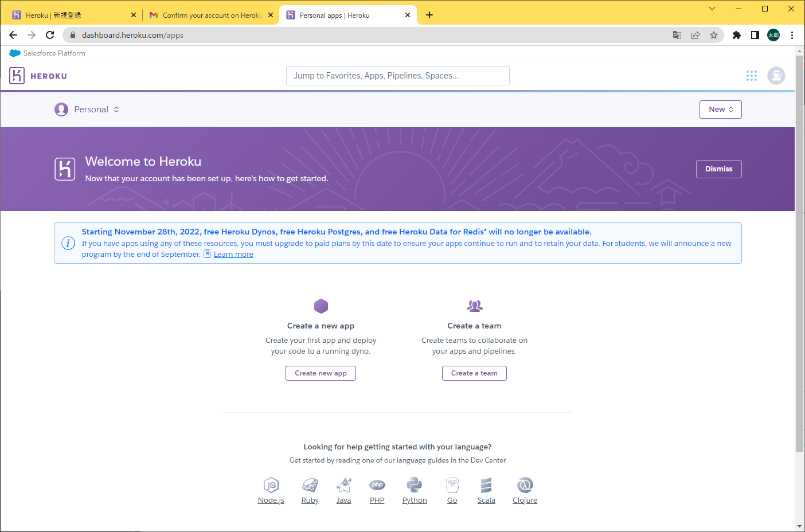Click the Go gopher icon

tap(452, 486)
